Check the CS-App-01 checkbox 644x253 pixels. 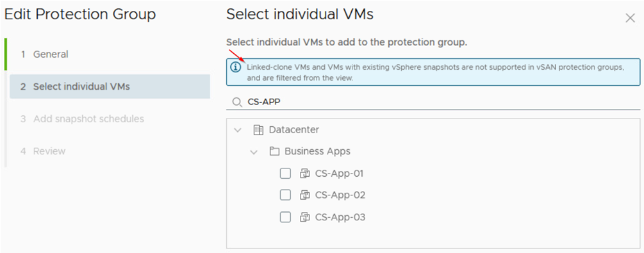tap(285, 174)
